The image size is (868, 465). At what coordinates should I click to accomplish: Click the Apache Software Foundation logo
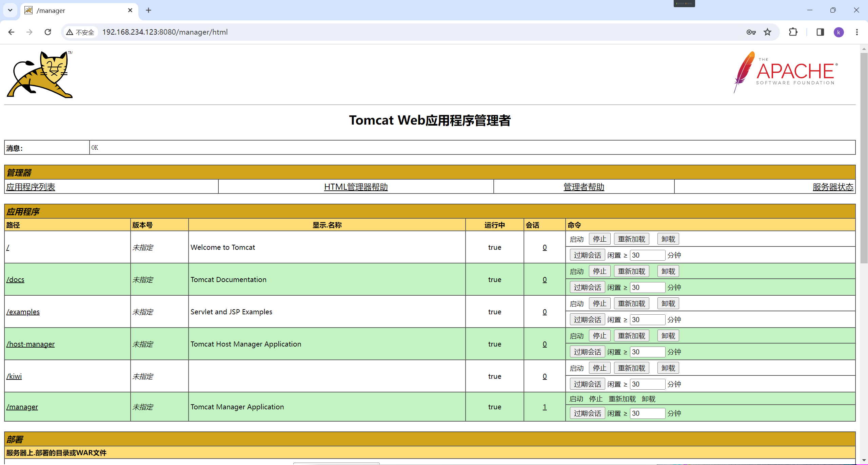point(786,72)
